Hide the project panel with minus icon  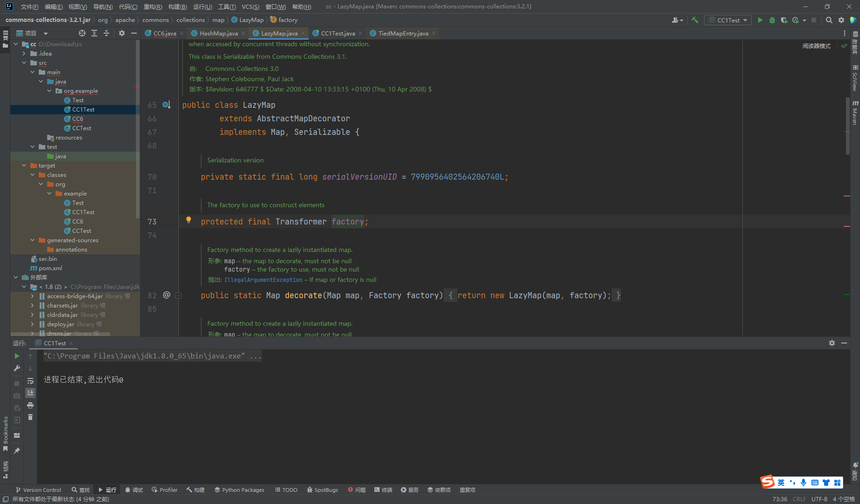tap(134, 33)
